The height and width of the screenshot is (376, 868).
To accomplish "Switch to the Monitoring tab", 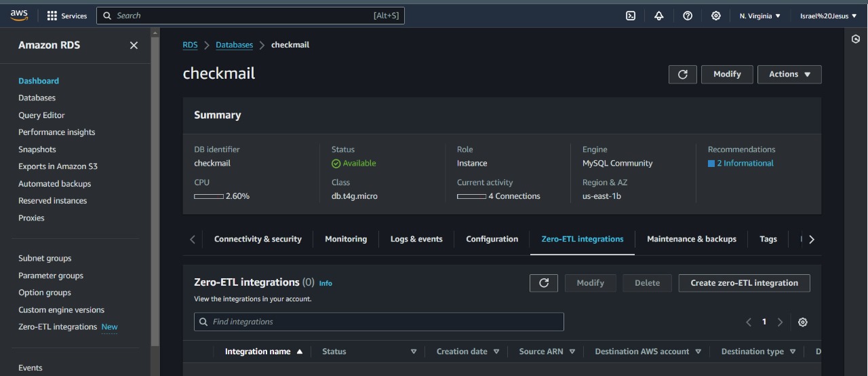I will click(346, 239).
